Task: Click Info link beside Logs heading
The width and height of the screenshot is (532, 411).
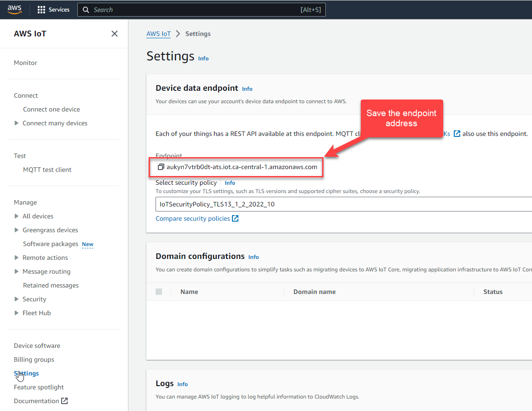Action: click(x=183, y=384)
